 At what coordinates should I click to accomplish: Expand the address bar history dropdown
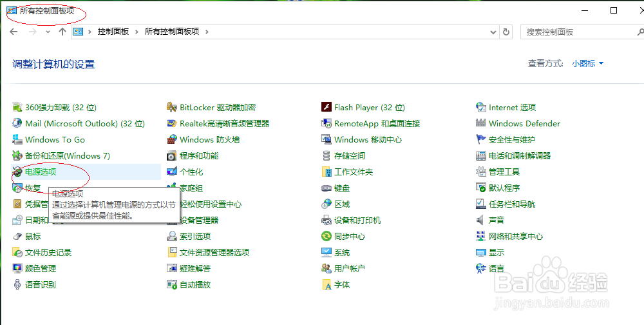coord(494,32)
